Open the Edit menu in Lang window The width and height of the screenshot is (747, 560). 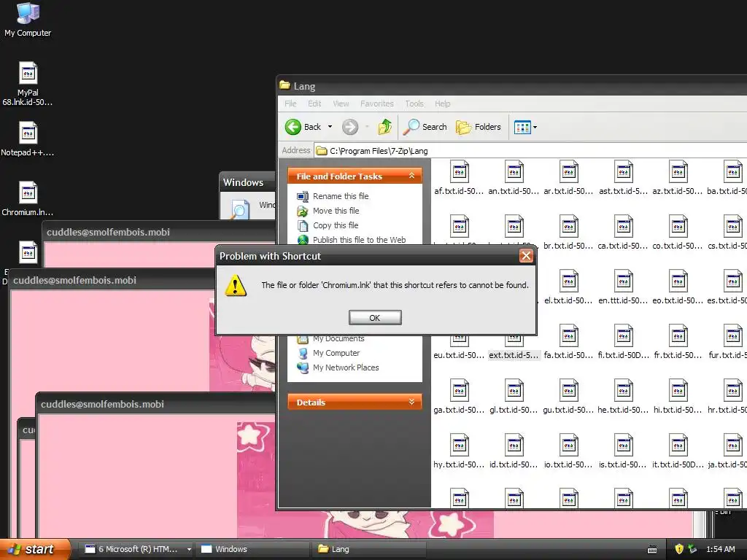tap(314, 104)
